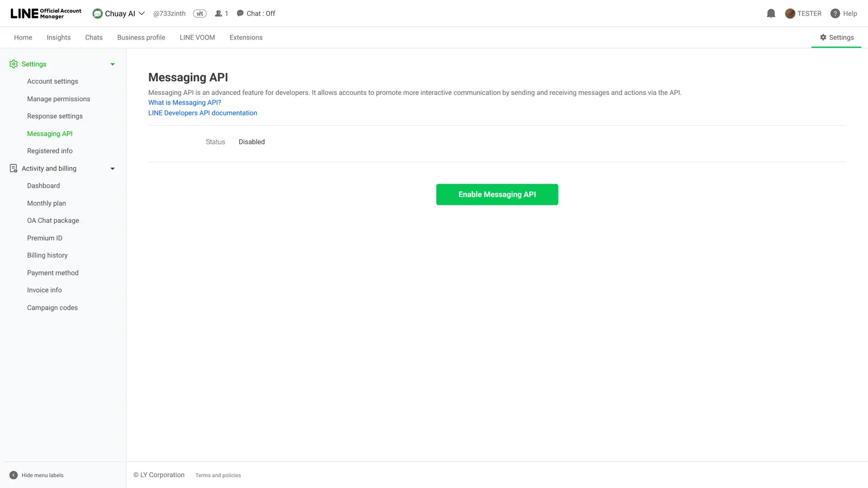Open Manage permissions in the sidebar
The image size is (868, 488).
click(59, 99)
